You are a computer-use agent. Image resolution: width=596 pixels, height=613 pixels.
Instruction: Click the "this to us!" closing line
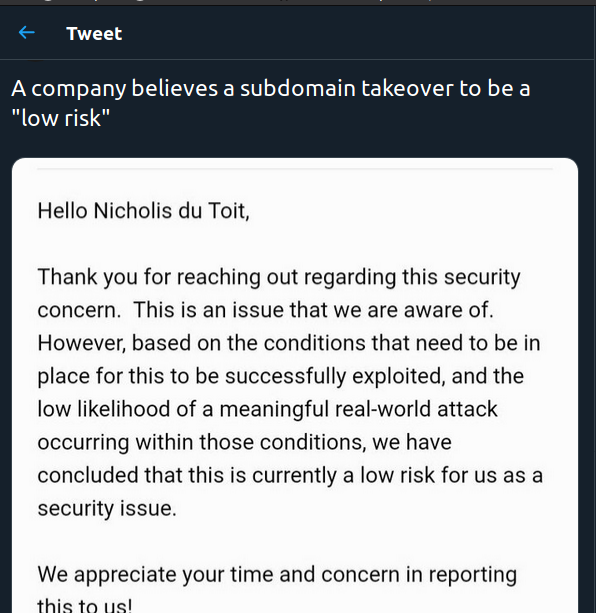[85, 605]
